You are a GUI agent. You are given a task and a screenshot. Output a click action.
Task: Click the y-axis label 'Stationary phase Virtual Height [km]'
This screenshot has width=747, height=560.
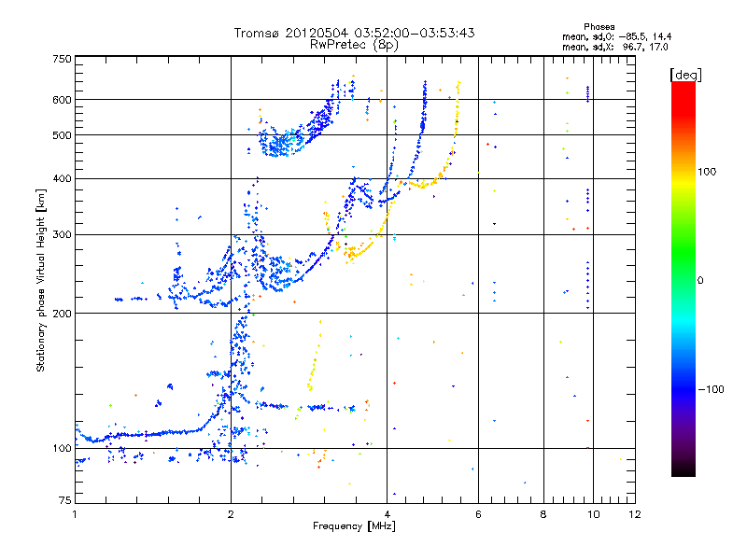(41, 280)
